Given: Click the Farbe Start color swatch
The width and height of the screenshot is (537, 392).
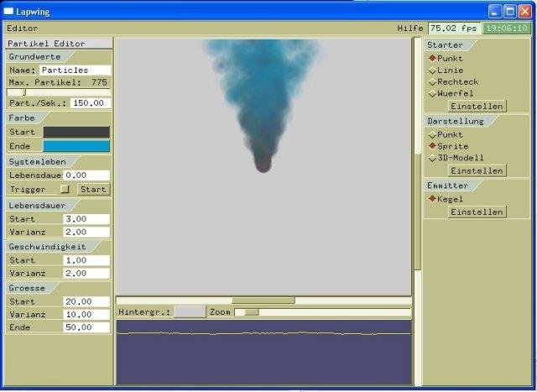Looking at the screenshot, I should click(x=76, y=133).
